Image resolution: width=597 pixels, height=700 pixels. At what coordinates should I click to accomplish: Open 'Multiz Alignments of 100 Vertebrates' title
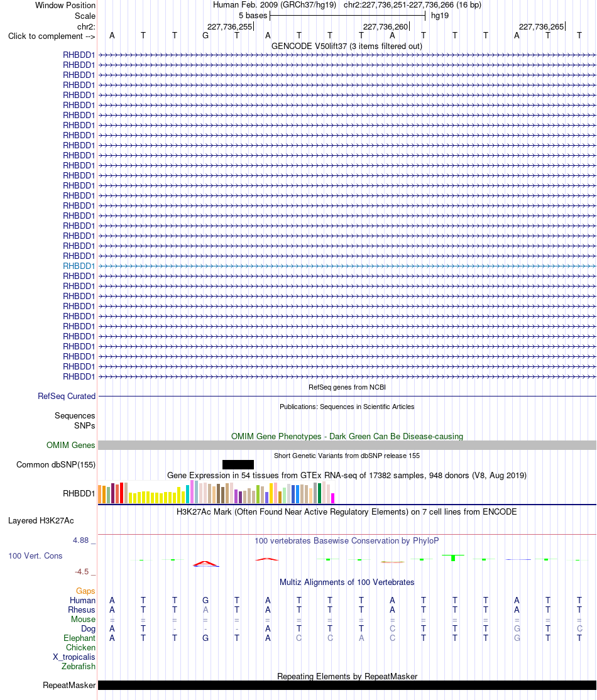click(347, 582)
